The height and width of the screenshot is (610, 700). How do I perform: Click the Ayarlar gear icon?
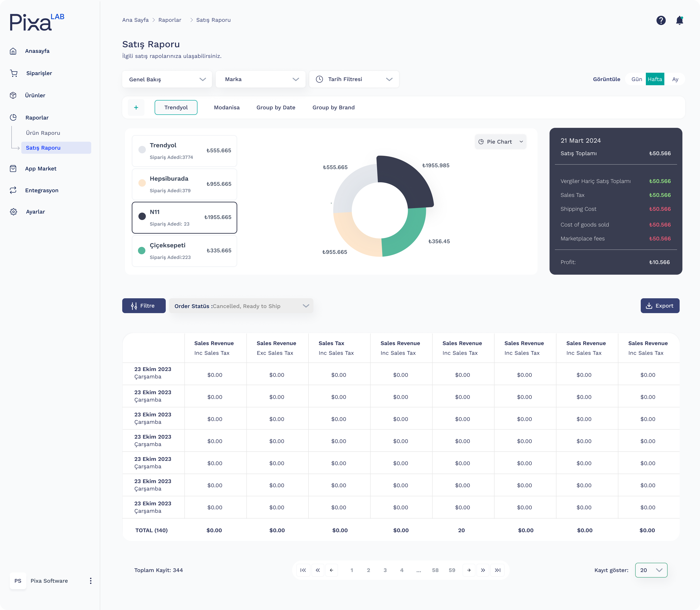coord(13,212)
